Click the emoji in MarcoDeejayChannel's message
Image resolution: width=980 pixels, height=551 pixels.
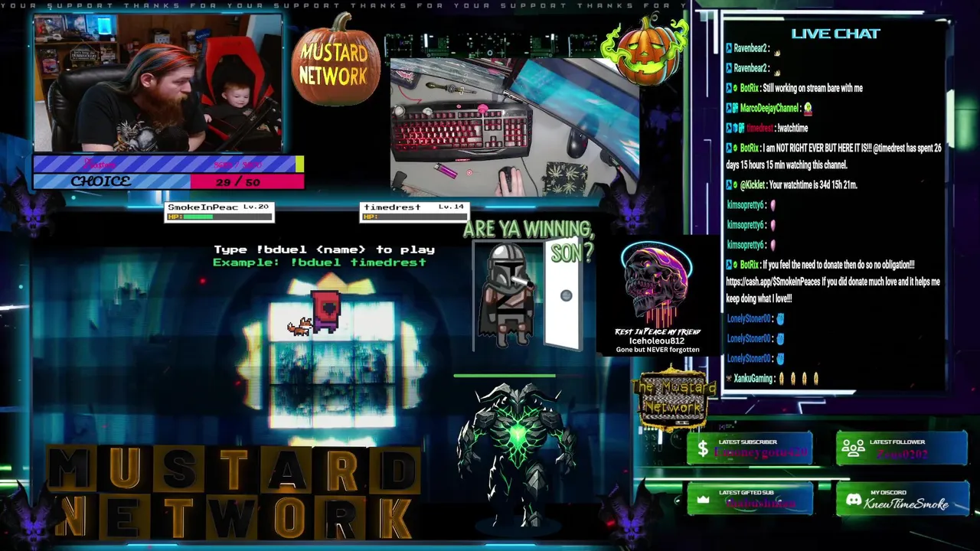coord(808,109)
